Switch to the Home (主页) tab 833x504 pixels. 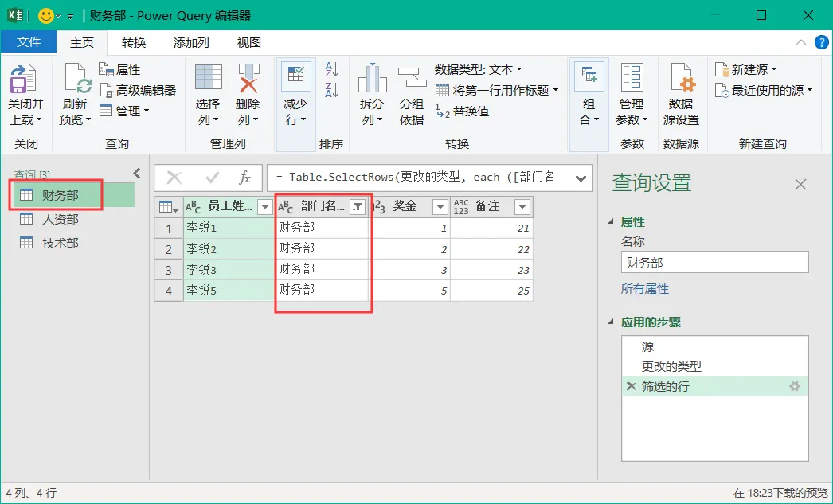82,42
